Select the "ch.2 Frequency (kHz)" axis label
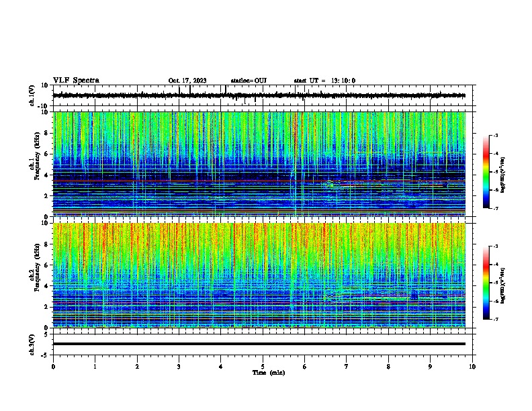The image size is (532, 411). coord(34,267)
